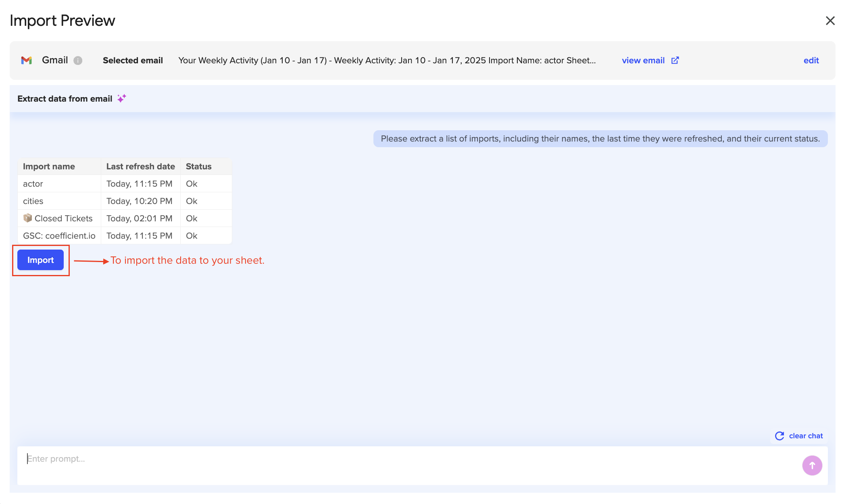Click the sparkle AI icon beside Extract data
Image resolution: width=842 pixels, height=504 pixels.
tap(122, 98)
